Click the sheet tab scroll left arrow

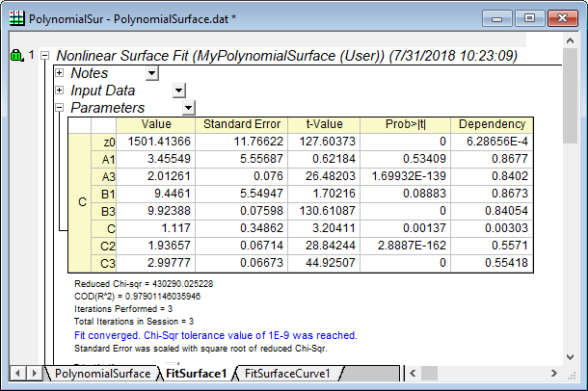click(x=17, y=374)
